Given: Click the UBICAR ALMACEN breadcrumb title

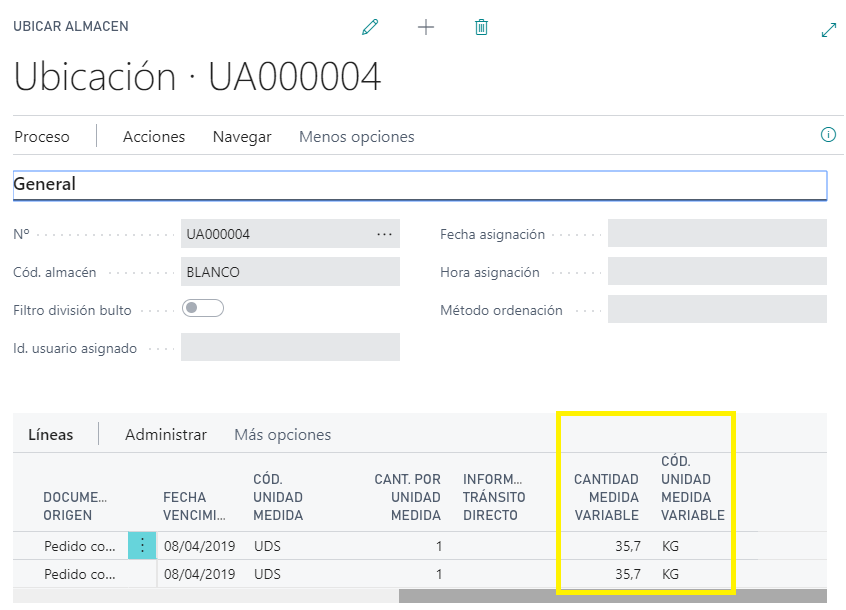Looking at the screenshot, I should pyautogui.click(x=71, y=26).
